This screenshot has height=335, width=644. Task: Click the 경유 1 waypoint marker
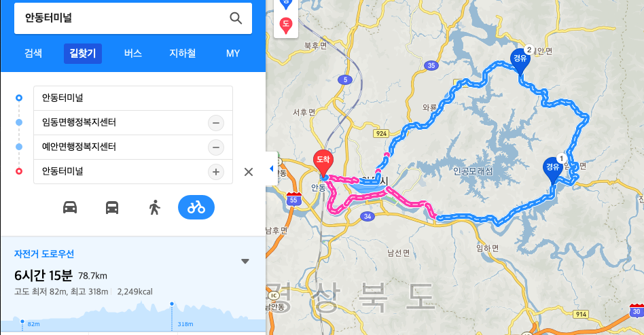click(553, 170)
